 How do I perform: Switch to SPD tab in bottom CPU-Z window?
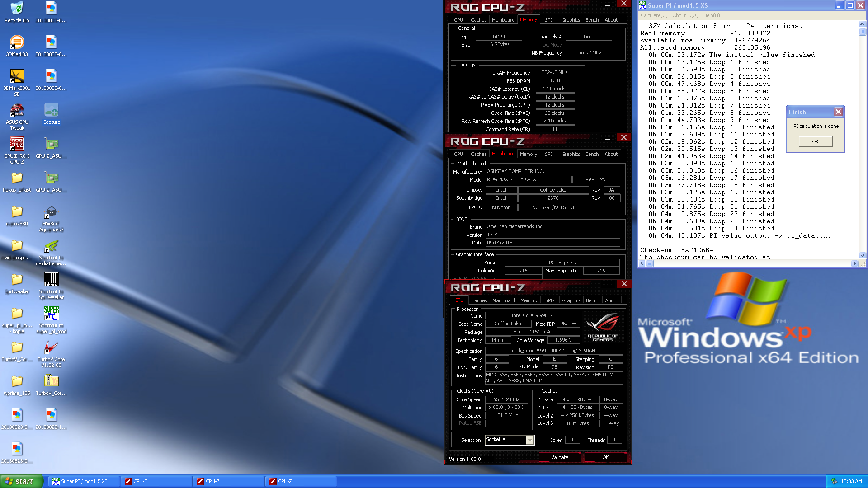549,300
